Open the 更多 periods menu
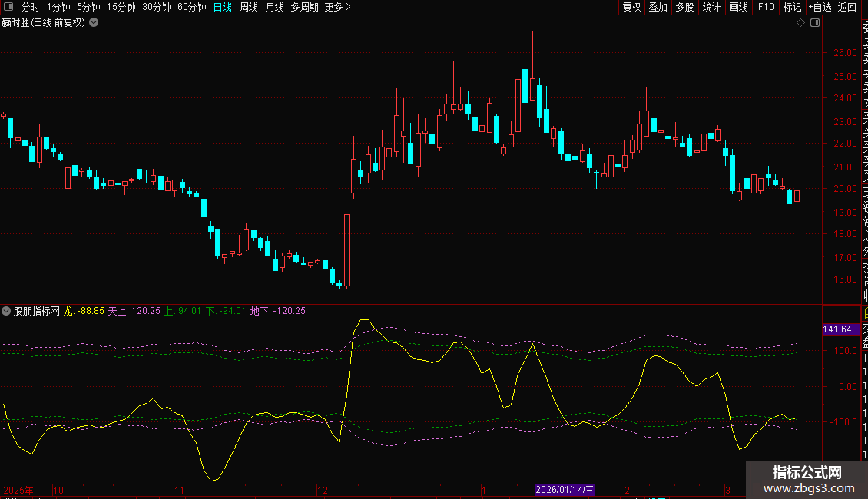Screen dimensions: 868x499 point(337,7)
